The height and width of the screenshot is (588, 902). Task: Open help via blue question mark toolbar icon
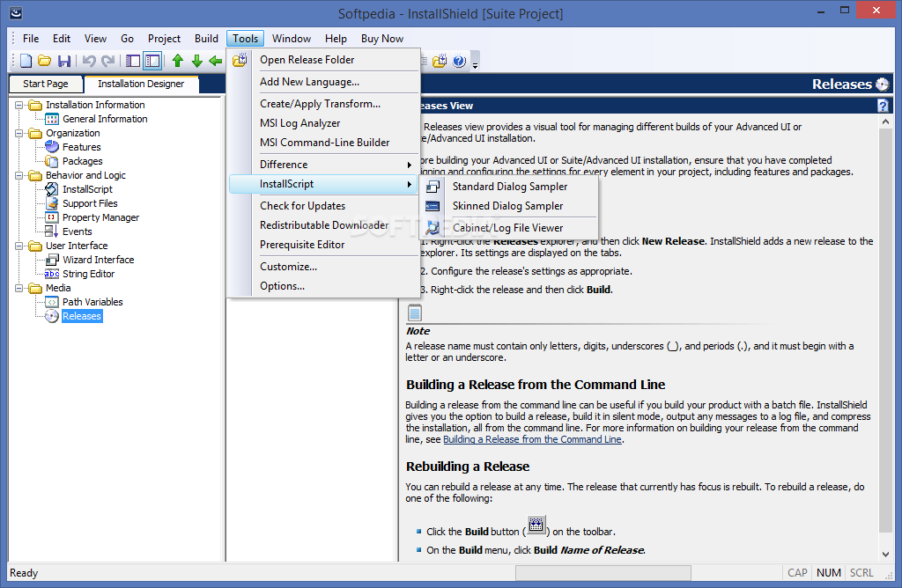click(459, 61)
